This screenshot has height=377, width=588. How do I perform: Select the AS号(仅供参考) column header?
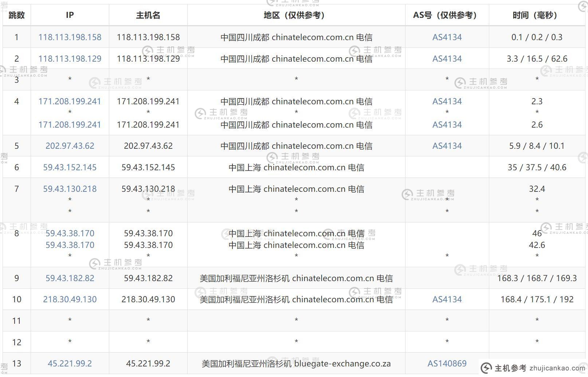pyautogui.click(x=447, y=15)
